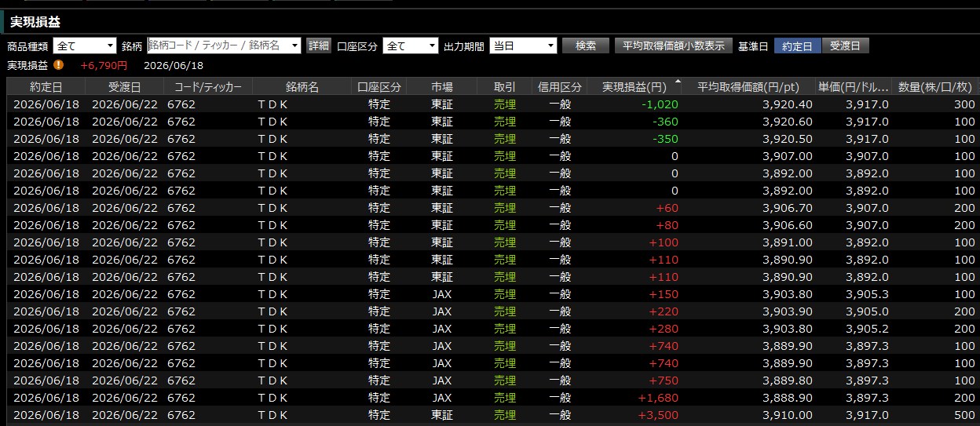Click the 一般 cell in the +220 row

(x=560, y=311)
